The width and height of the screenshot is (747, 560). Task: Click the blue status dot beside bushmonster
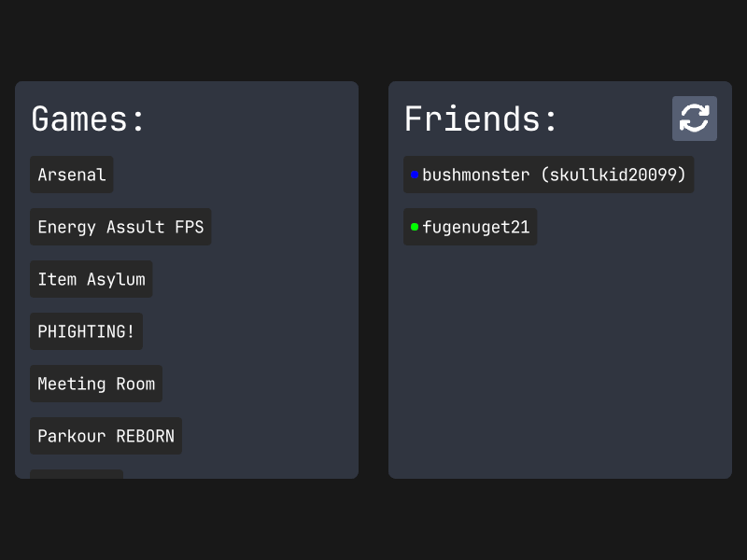415,175
